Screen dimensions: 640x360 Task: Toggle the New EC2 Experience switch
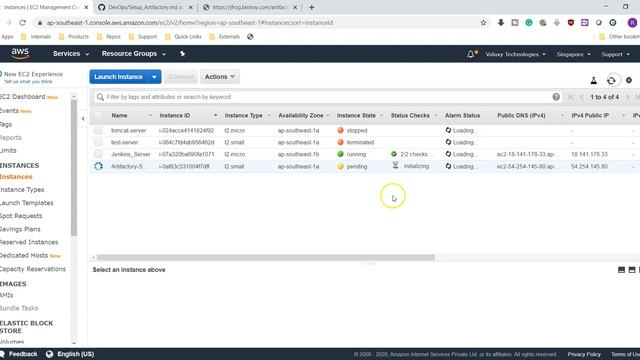click(x=1, y=74)
